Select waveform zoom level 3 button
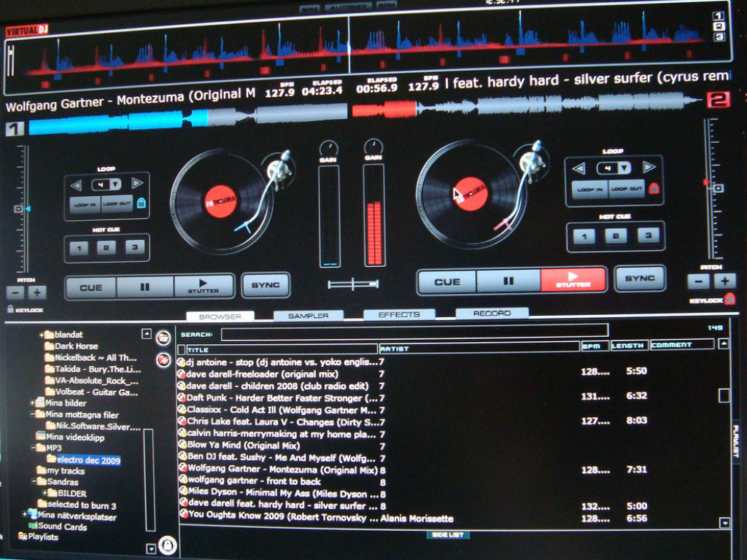The height and width of the screenshot is (560, 747). pyautogui.click(x=719, y=36)
